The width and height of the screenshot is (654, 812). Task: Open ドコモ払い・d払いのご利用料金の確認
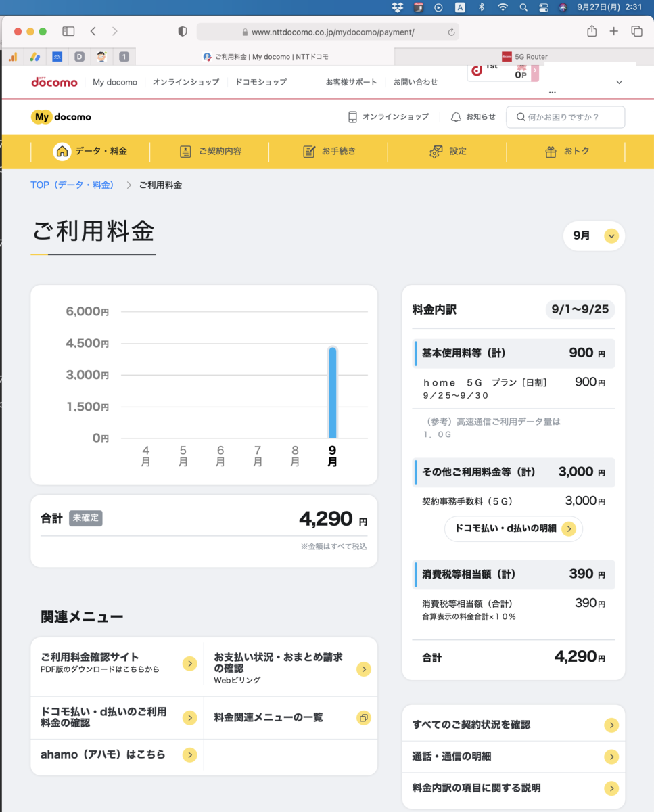click(x=118, y=718)
